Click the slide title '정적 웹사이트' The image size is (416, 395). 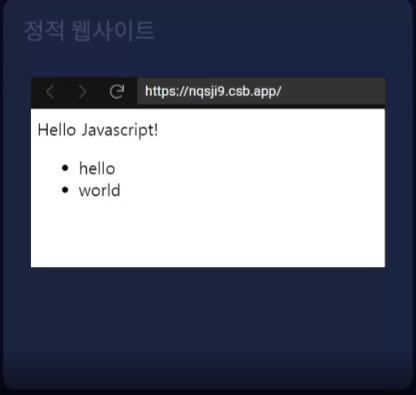coord(89,31)
